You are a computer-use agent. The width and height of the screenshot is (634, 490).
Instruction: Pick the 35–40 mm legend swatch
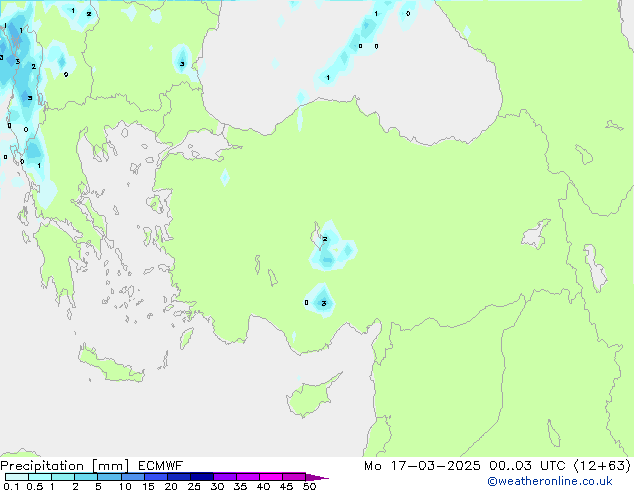click(247, 477)
